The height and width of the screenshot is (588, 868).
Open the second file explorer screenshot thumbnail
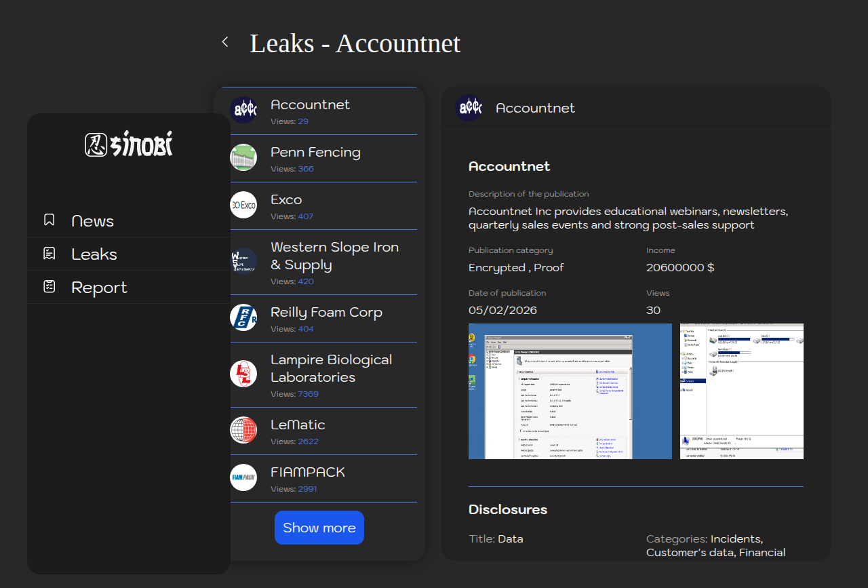[741, 391]
